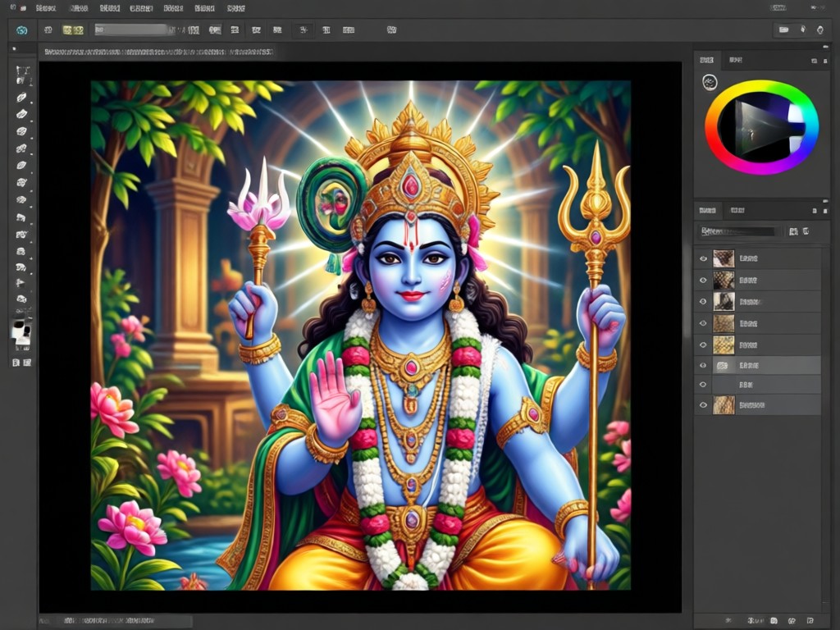Click the foreground/background color swatches in left toolbar

coord(21,332)
